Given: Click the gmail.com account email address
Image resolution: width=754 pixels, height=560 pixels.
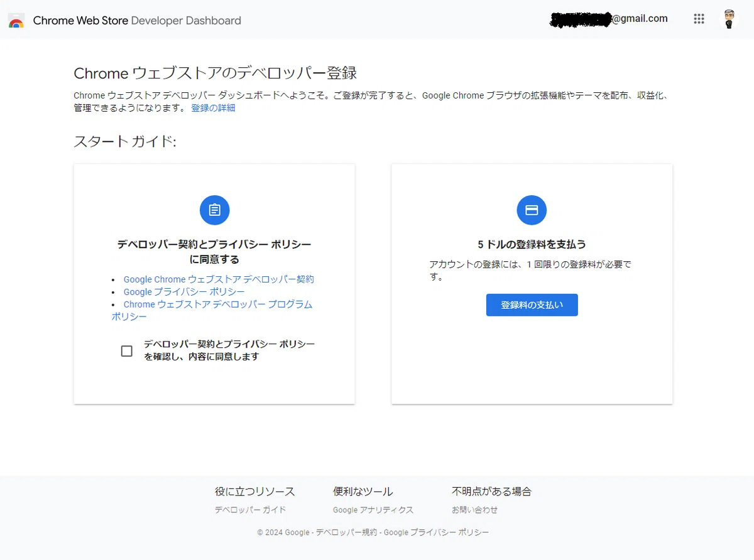Looking at the screenshot, I should pos(609,19).
